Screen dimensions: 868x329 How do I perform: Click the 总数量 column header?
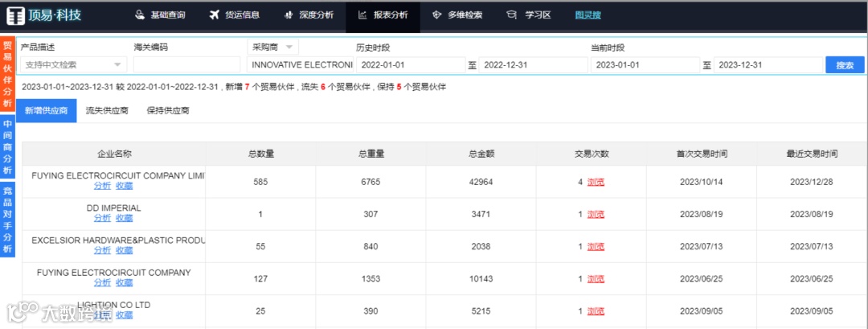[x=261, y=154]
